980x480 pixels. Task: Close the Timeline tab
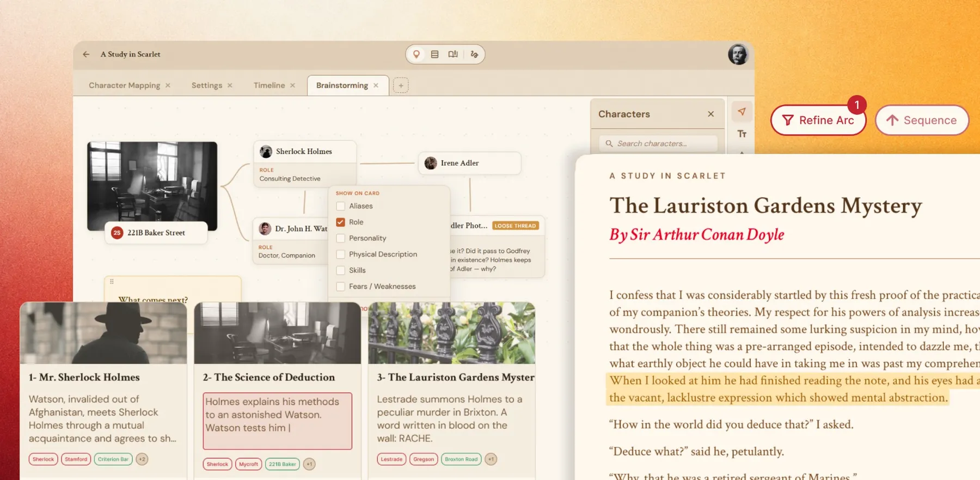pyautogui.click(x=292, y=86)
